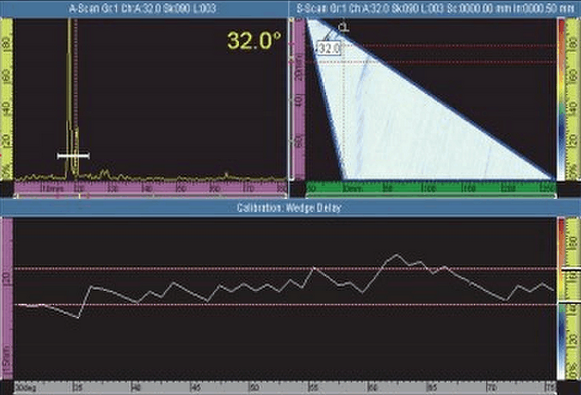Image resolution: width=581 pixels, height=395 pixels.
Task: Select the 32.0 angle cursor label in S-Scan
Action: [x=329, y=48]
